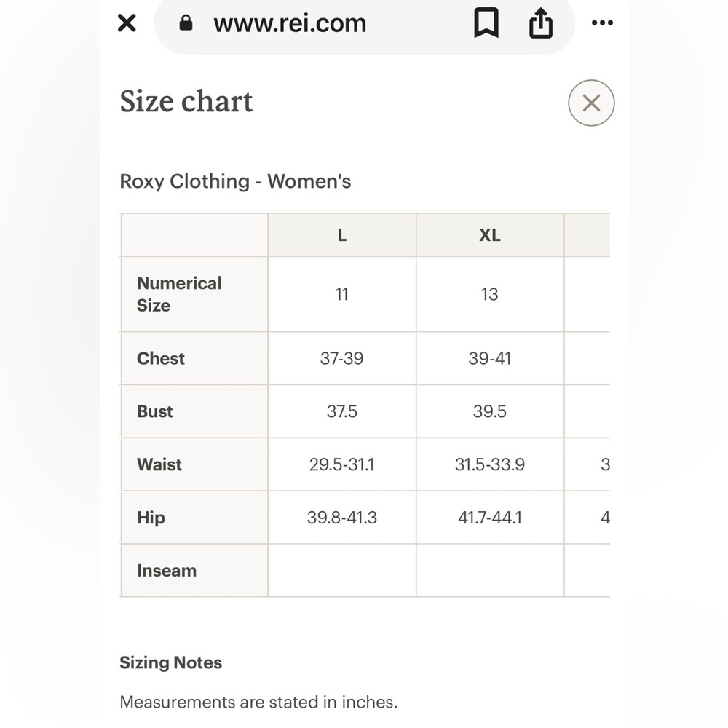This screenshot has width=728, height=728.
Task: Close the in-app browser with X icon
Action: [127, 23]
